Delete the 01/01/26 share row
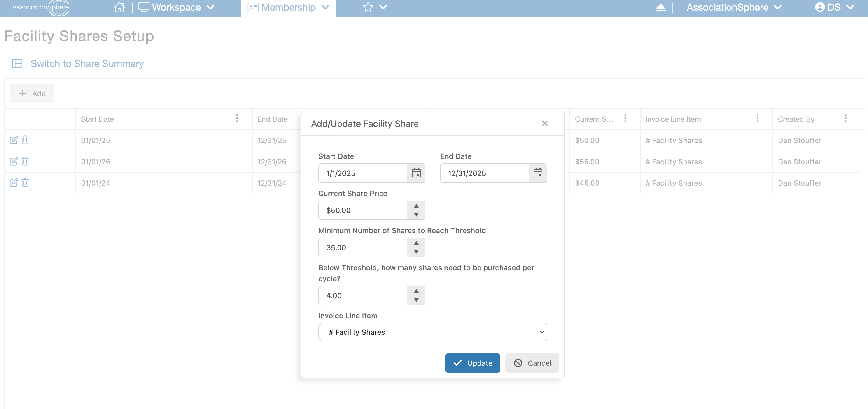 [25, 161]
